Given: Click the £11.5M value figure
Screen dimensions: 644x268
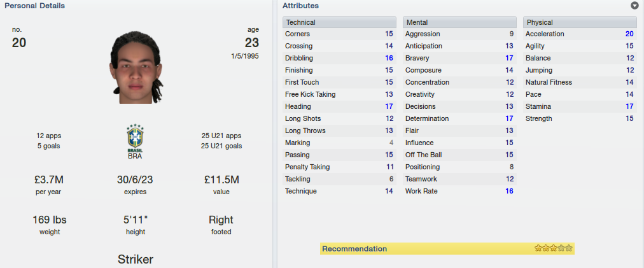Looking at the screenshot, I should 221,180.
